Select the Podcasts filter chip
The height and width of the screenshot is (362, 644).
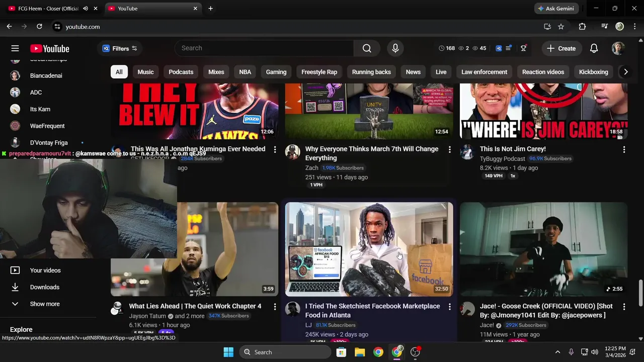coord(181,72)
